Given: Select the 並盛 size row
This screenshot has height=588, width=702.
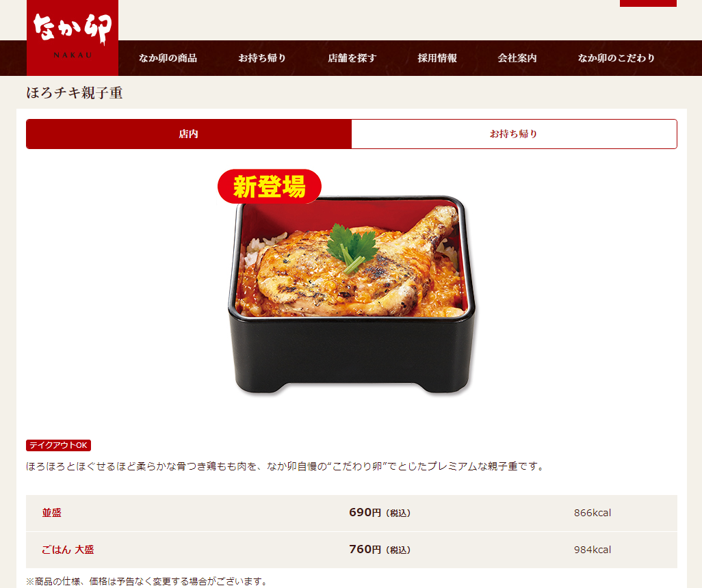Looking at the screenshot, I should [x=352, y=513].
